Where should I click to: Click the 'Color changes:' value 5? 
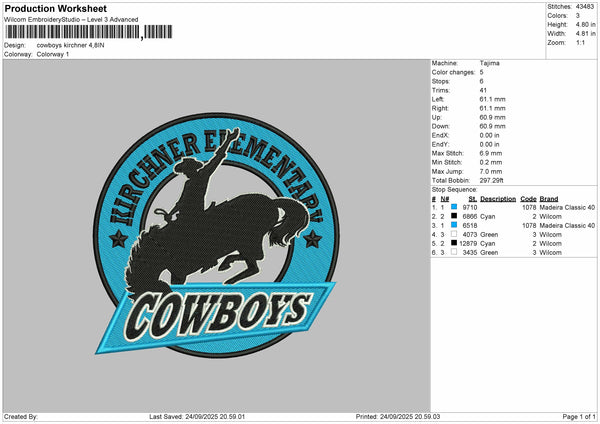click(x=481, y=72)
